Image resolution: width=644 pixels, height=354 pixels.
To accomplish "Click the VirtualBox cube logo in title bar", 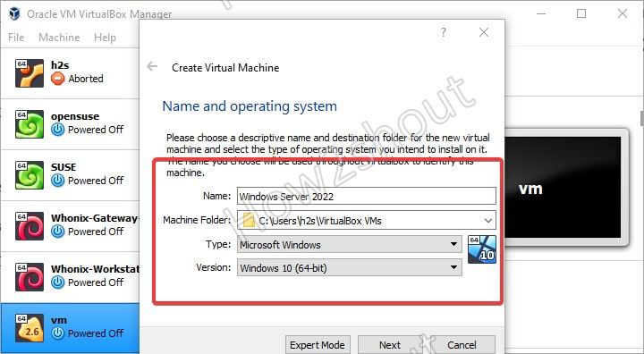I will click(x=14, y=13).
